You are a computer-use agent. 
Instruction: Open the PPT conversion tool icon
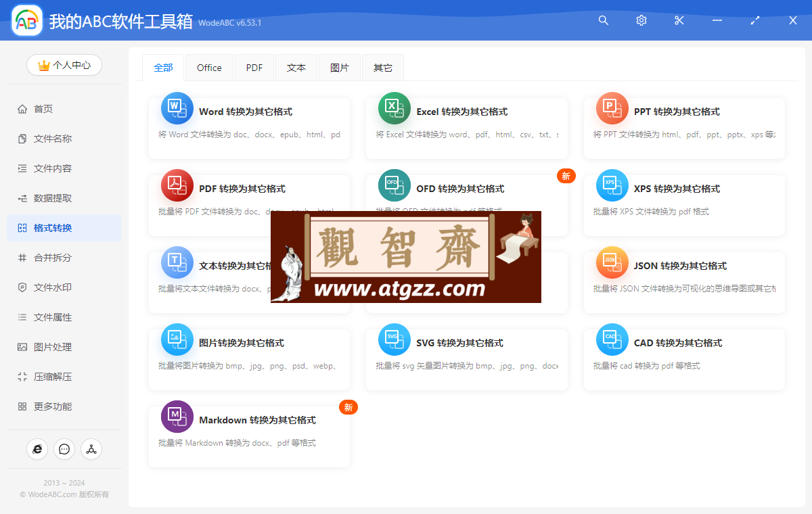coord(612,108)
